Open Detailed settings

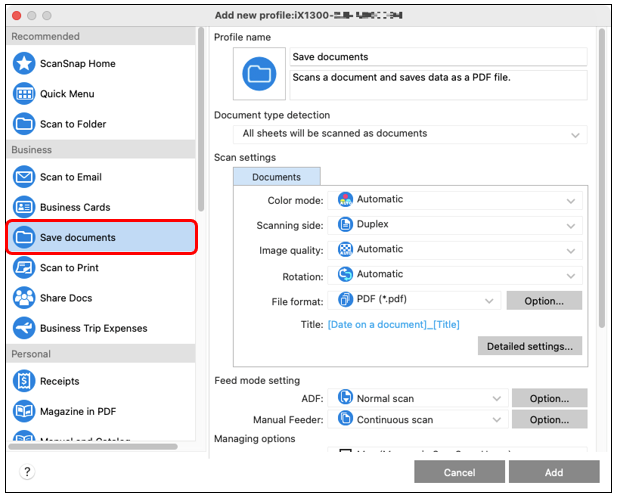click(530, 346)
